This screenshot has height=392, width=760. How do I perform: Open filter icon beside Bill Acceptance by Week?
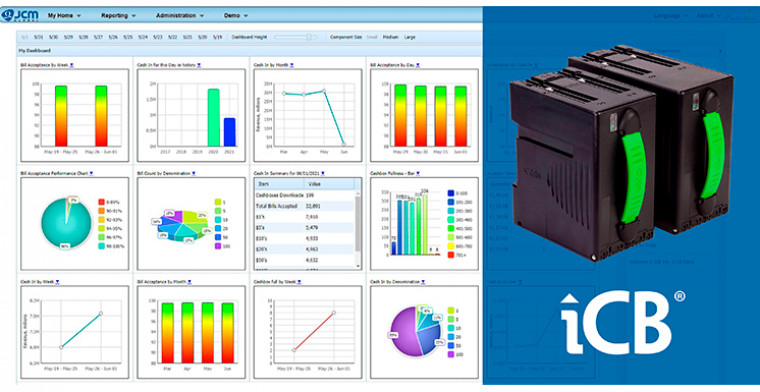click(72, 64)
